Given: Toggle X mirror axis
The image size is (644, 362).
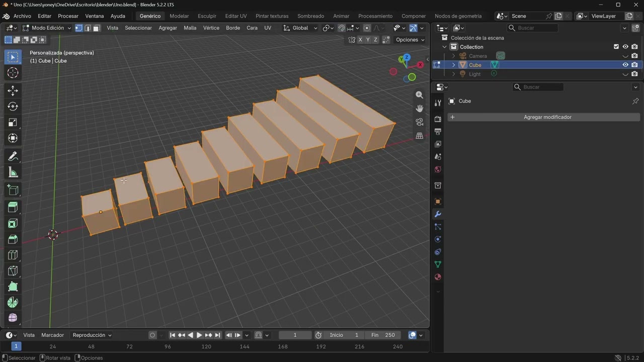Looking at the screenshot, I should (360, 40).
